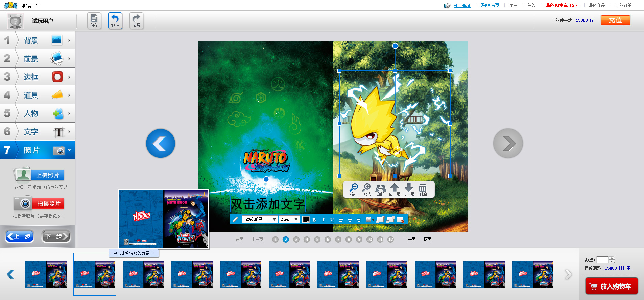Open the 微软雅黑 font dropdown
The width and height of the screenshot is (644, 300).
(260, 219)
